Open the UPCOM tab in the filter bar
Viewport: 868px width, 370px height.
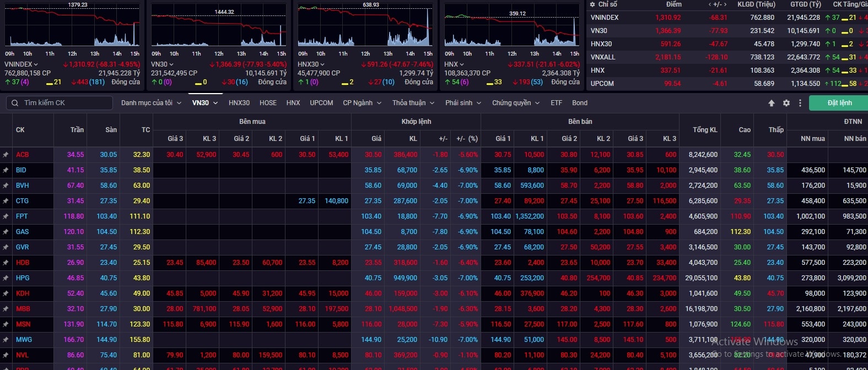pos(321,103)
